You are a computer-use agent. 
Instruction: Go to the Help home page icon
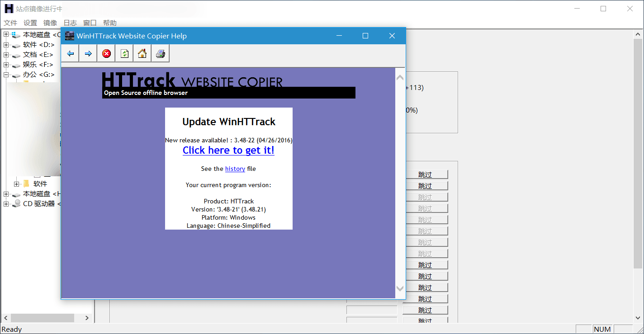coord(142,54)
